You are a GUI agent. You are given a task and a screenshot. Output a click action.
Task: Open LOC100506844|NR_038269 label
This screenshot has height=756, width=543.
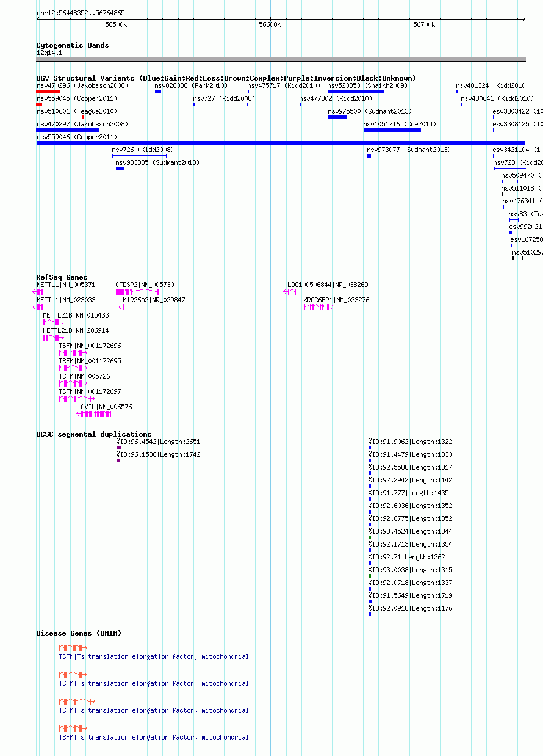(328, 285)
